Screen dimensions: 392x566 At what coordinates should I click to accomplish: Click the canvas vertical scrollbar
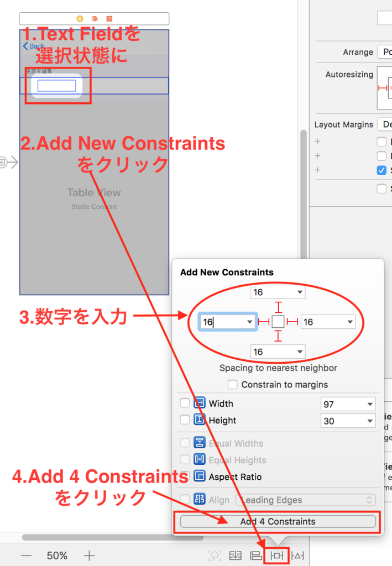tap(304, 195)
